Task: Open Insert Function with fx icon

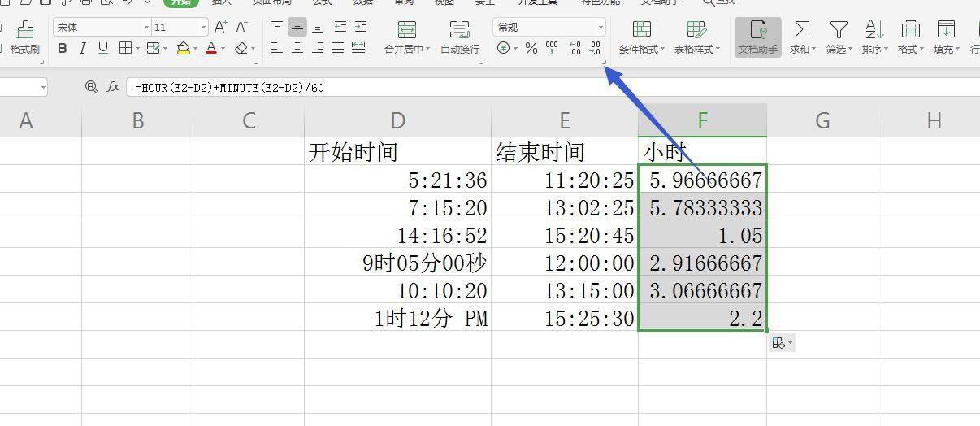Action: pos(114,87)
